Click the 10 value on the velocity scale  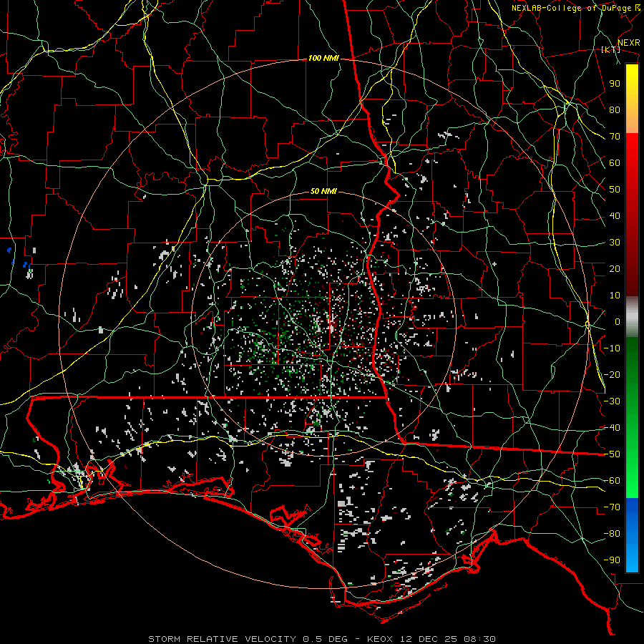coord(615,296)
